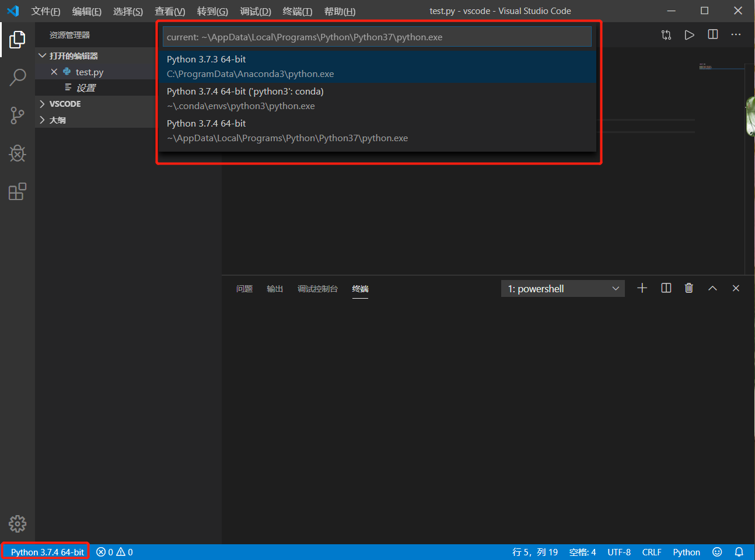Image resolution: width=755 pixels, height=560 pixels.
Task: Select Python 3.7.3 64-bit Anaconda3 interpreter
Action: click(377, 66)
